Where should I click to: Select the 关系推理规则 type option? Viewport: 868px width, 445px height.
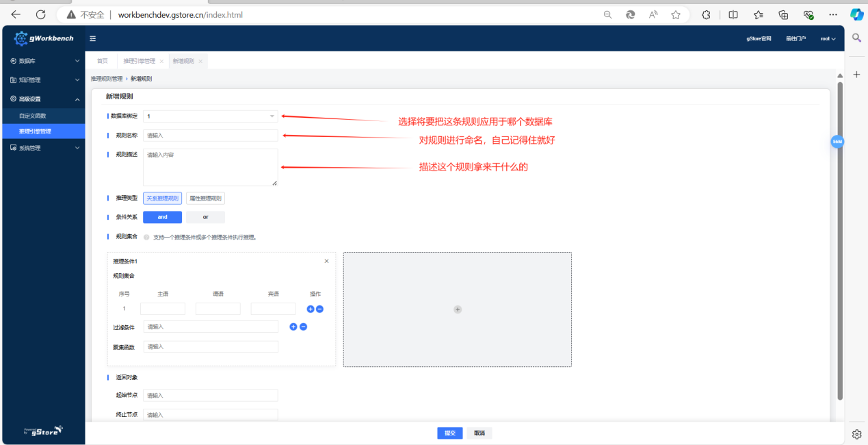click(x=162, y=199)
